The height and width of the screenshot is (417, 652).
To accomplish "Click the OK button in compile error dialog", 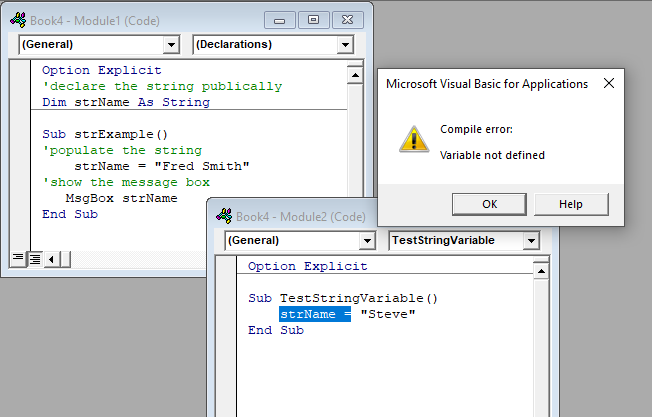I will 489,204.
